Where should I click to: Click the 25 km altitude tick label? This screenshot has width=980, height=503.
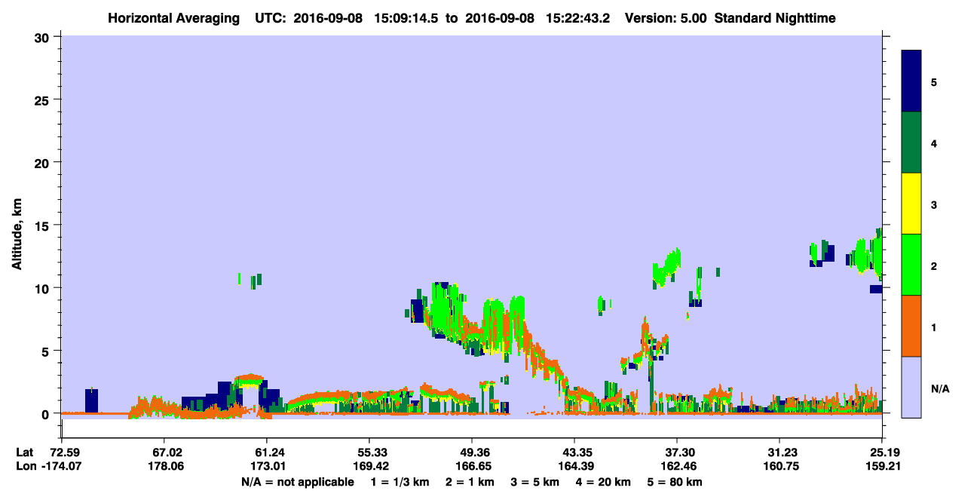pos(44,100)
